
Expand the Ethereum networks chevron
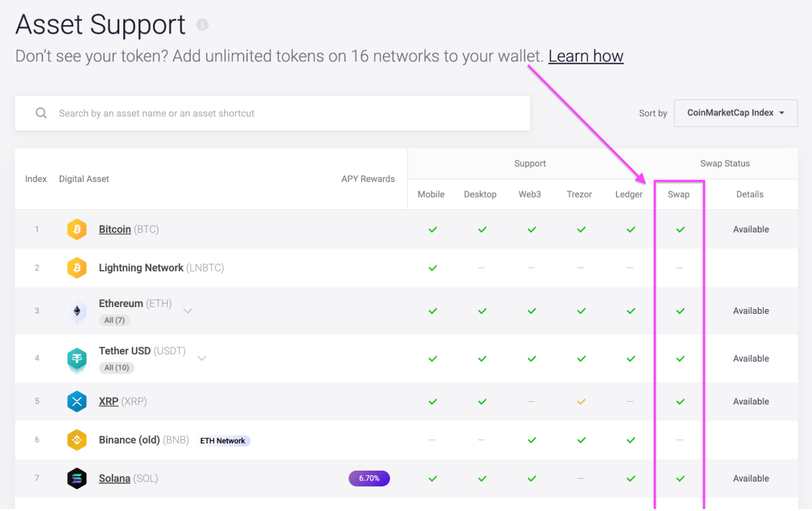187,310
